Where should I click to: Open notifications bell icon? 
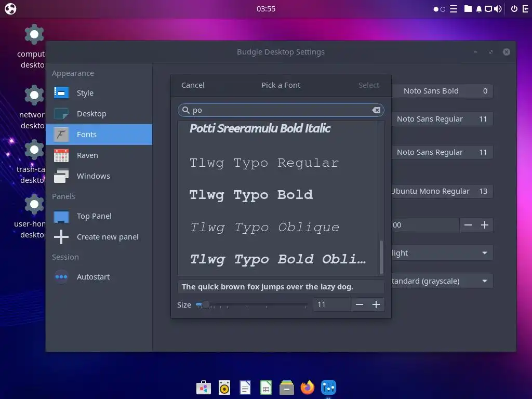coord(478,9)
